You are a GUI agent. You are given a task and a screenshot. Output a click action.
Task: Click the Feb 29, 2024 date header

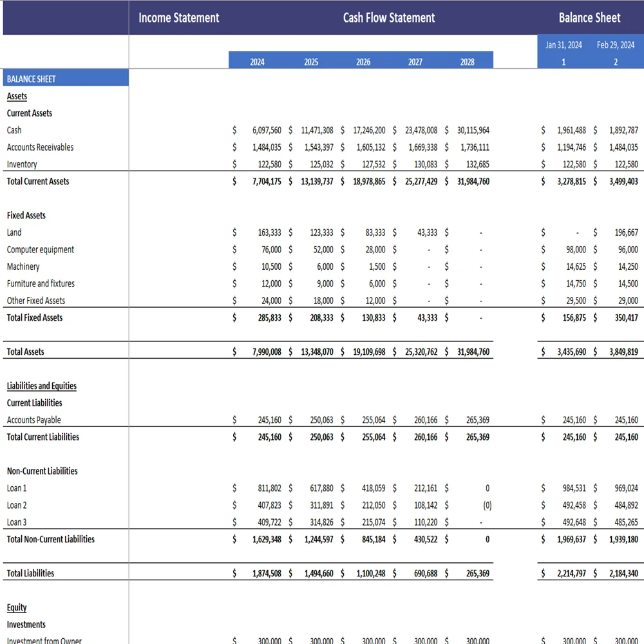[615, 45]
